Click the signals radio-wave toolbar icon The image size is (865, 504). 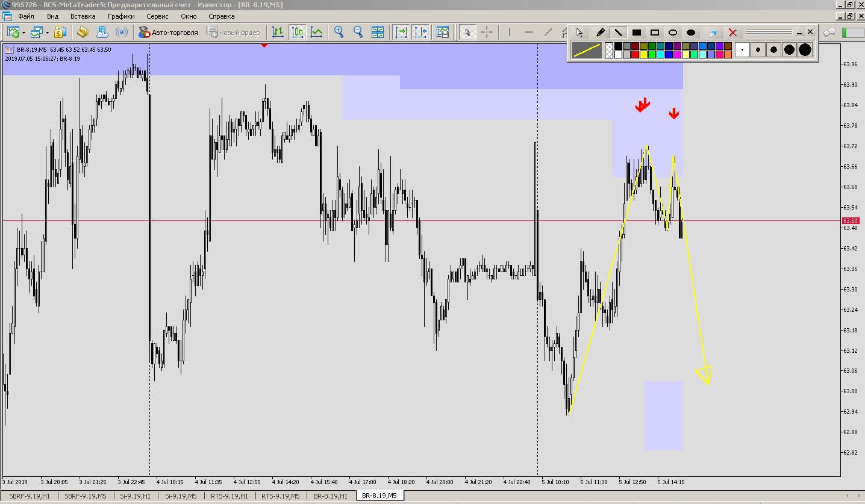point(122,32)
